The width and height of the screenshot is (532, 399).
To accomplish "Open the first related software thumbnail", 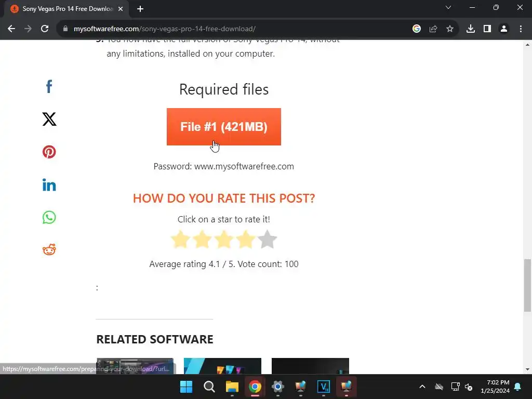I will pos(135,366).
